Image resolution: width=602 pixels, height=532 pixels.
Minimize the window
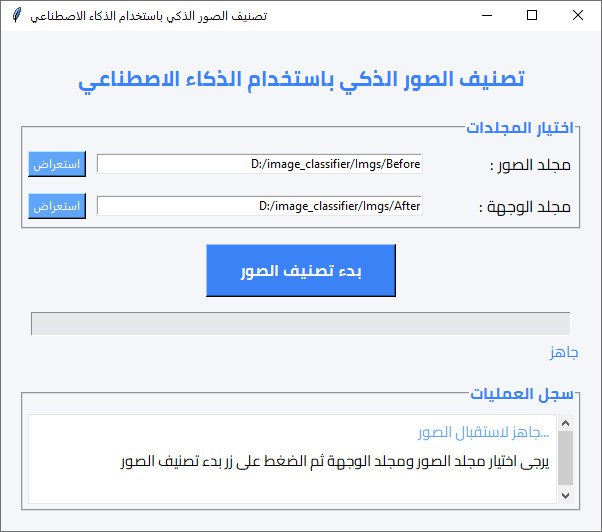(x=487, y=15)
